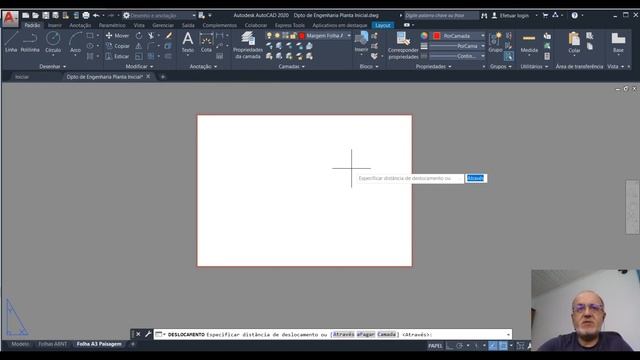Viewport: 640px width, 360px height.
Task: Click the Mover tool
Action: pos(117,36)
